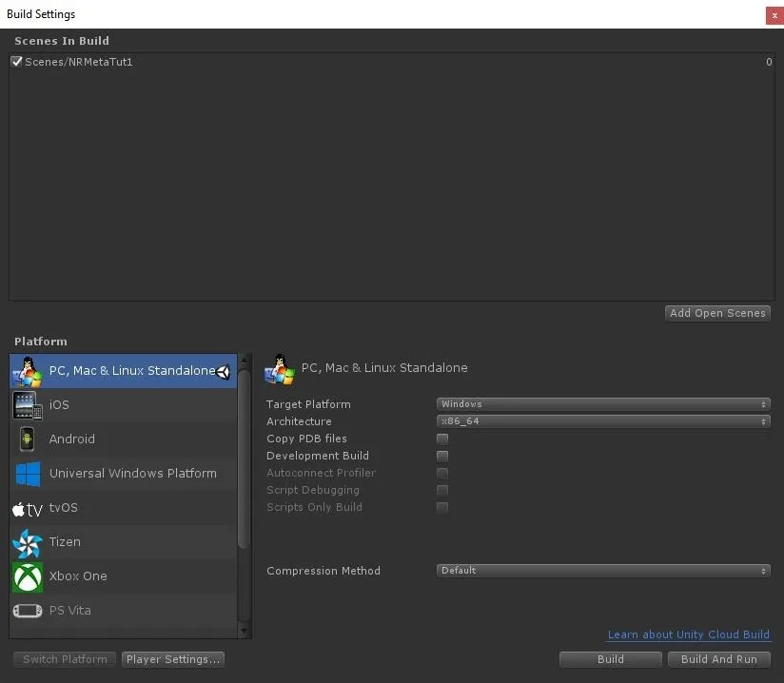This screenshot has width=784, height=683.
Task: Toggle the Script Debugging checkbox
Action: tap(442, 490)
